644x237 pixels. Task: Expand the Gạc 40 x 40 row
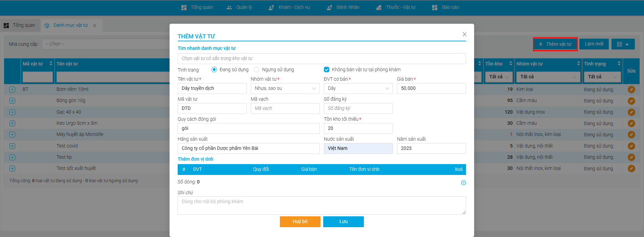[x=13, y=112]
